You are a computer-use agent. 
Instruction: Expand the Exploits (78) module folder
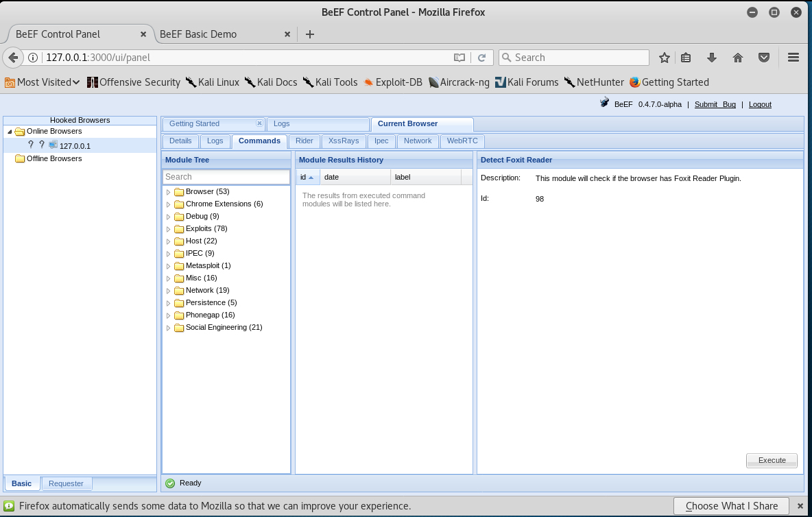click(168, 229)
